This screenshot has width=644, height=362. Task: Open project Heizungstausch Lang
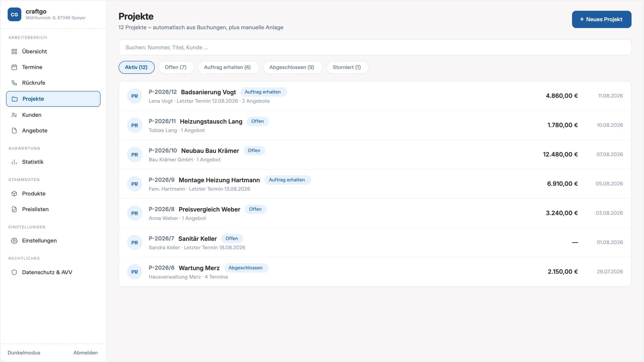coord(375,125)
